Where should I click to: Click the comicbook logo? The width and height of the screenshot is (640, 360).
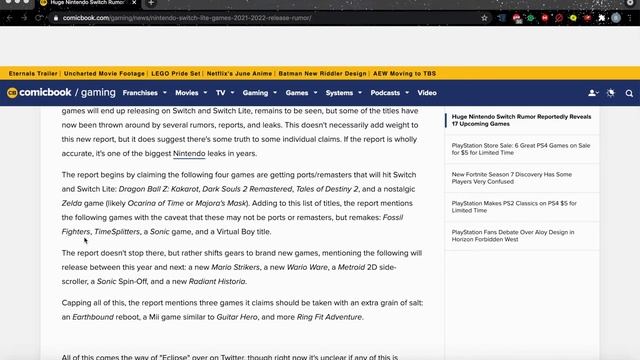(x=39, y=93)
